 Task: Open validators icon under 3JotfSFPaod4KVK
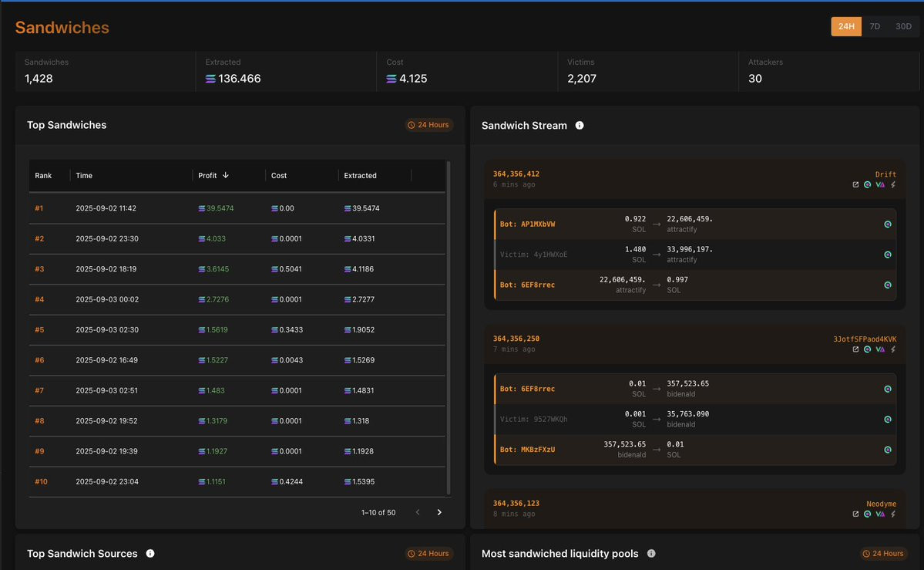(880, 349)
